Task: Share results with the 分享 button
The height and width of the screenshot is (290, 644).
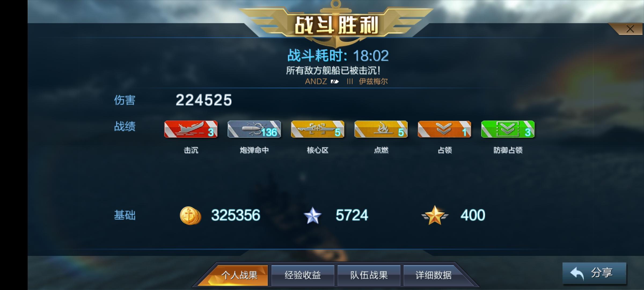Action: click(x=594, y=273)
